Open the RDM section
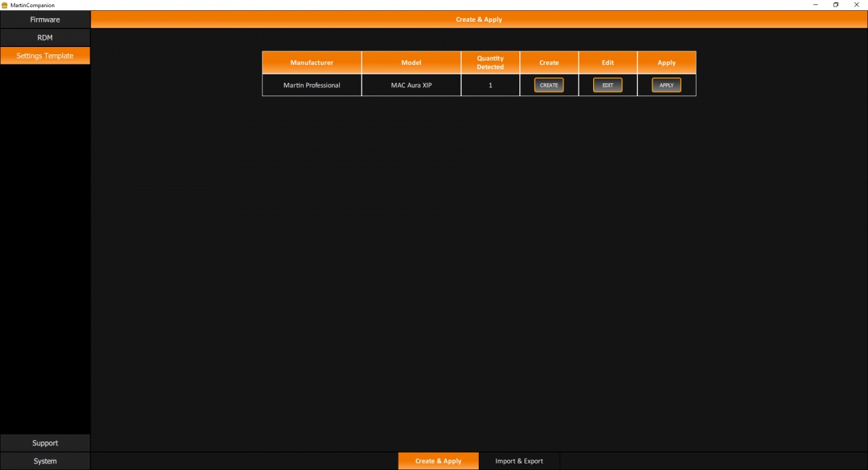868x470 pixels. [x=45, y=38]
